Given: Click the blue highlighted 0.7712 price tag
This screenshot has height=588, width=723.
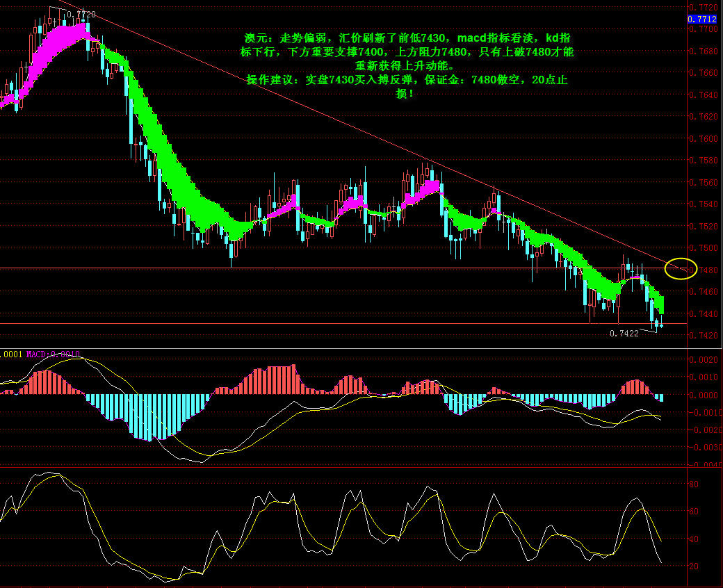Looking at the screenshot, I should 702,19.
